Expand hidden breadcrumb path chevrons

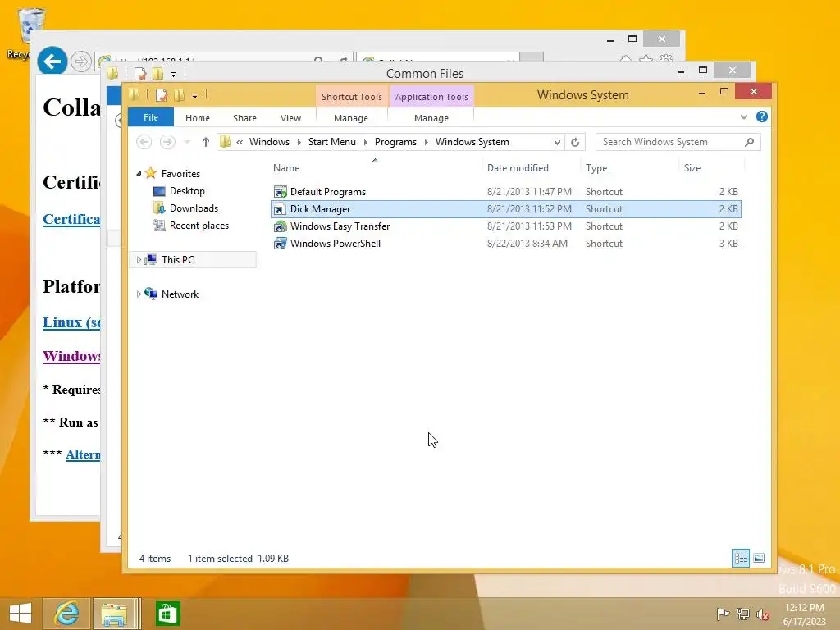240,142
